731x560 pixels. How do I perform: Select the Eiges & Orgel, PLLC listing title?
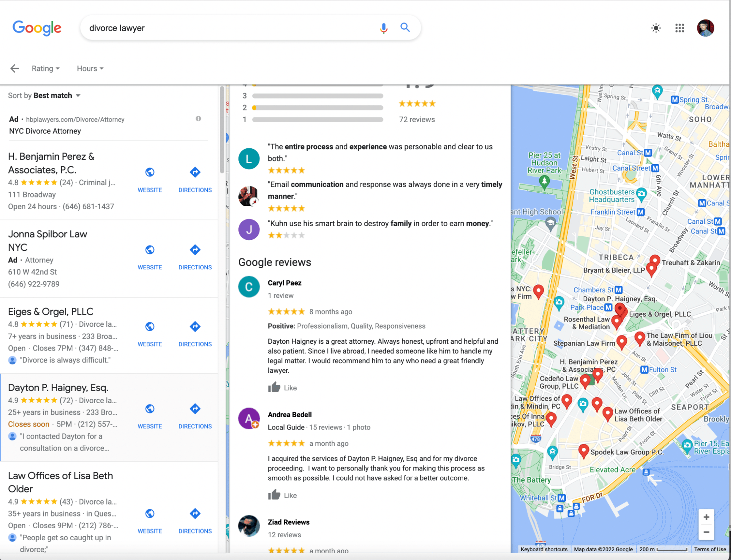click(50, 311)
